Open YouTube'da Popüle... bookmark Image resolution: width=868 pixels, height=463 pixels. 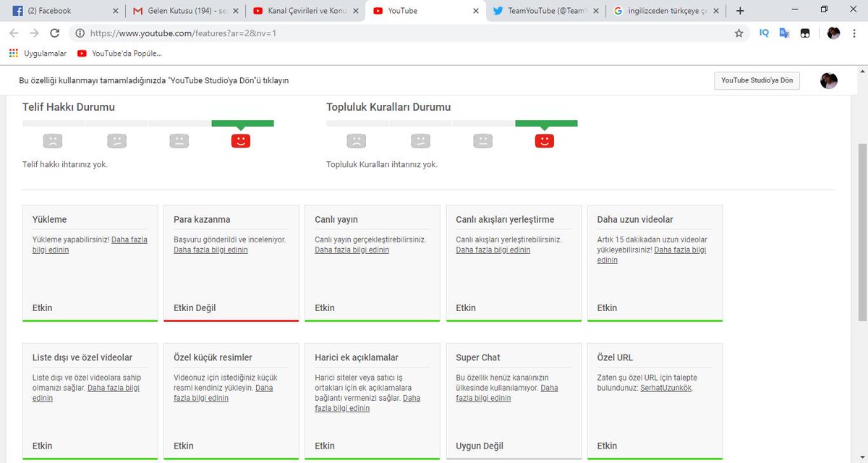click(x=119, y=54)
